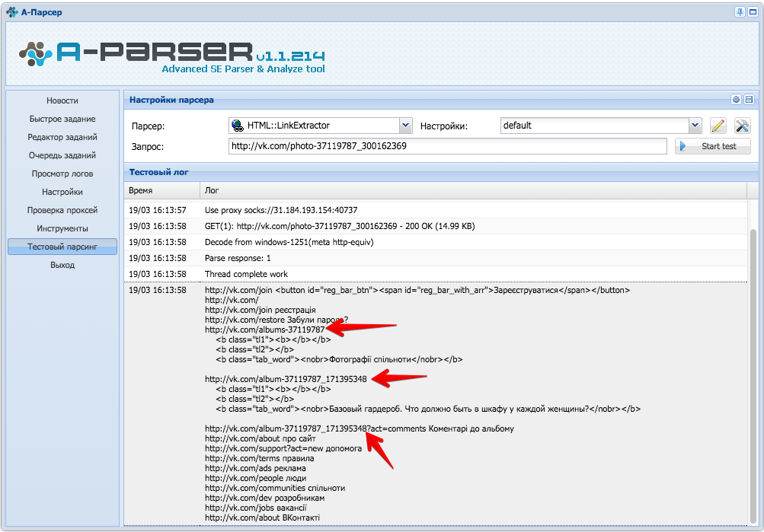
Task: Click the http://vk.com/terms правила line
Action: point(259,458)
